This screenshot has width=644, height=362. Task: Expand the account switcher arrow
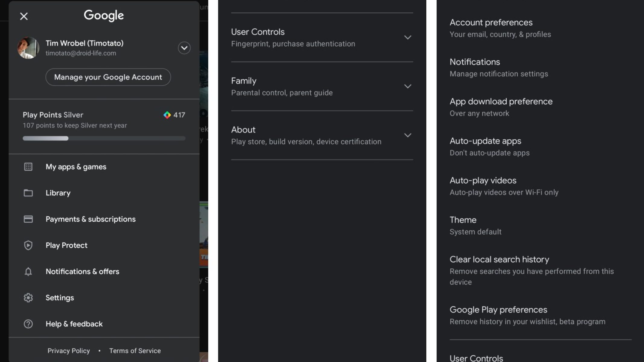184,48
